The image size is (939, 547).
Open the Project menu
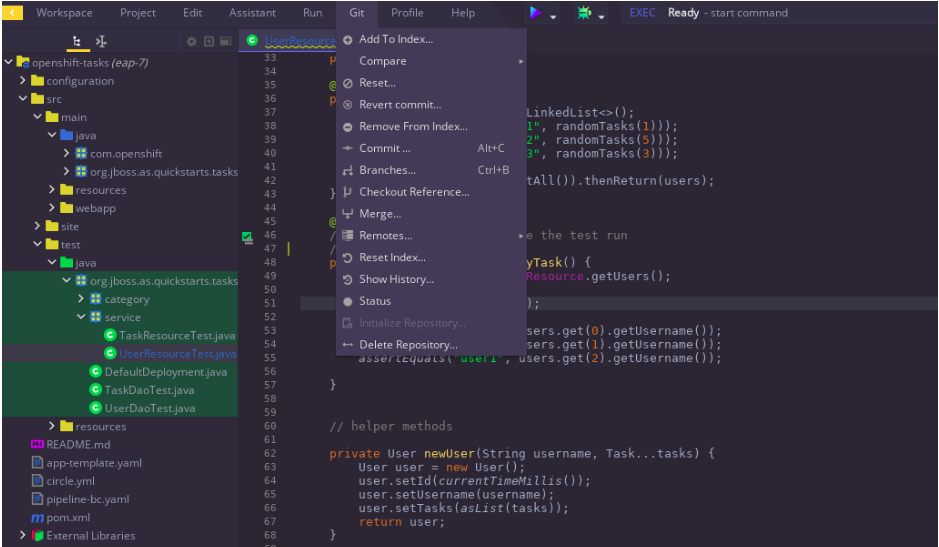pos(138,13)
